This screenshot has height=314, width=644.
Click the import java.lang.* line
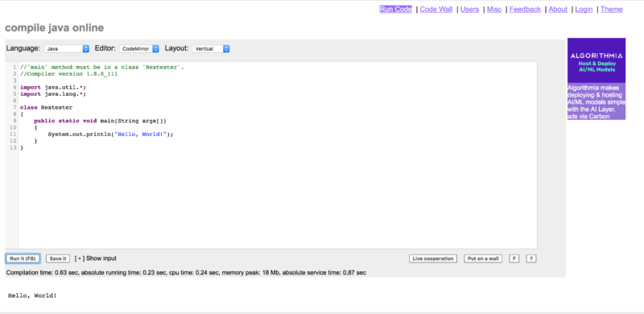(x=53, y=93)
